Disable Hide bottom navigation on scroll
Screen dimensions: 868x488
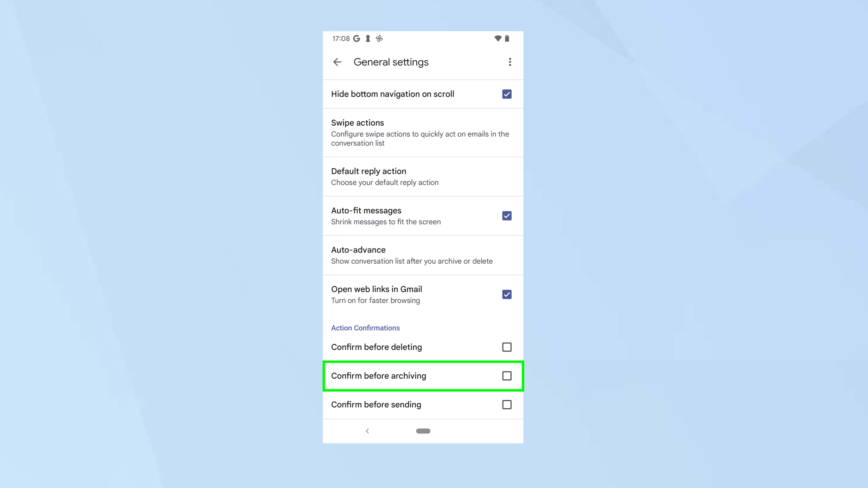click(506, 94)
